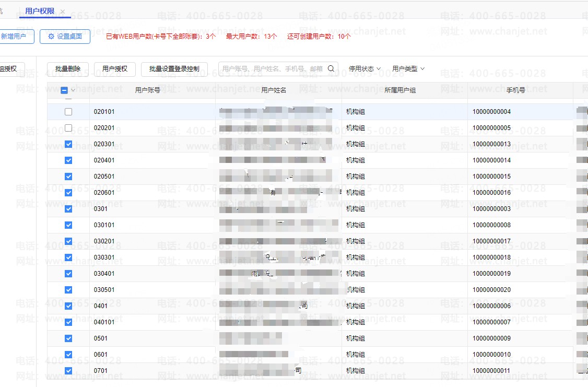Expand the arrow beside header checkbox
Viewport: 588px width, 387px height.
point(74,90)
